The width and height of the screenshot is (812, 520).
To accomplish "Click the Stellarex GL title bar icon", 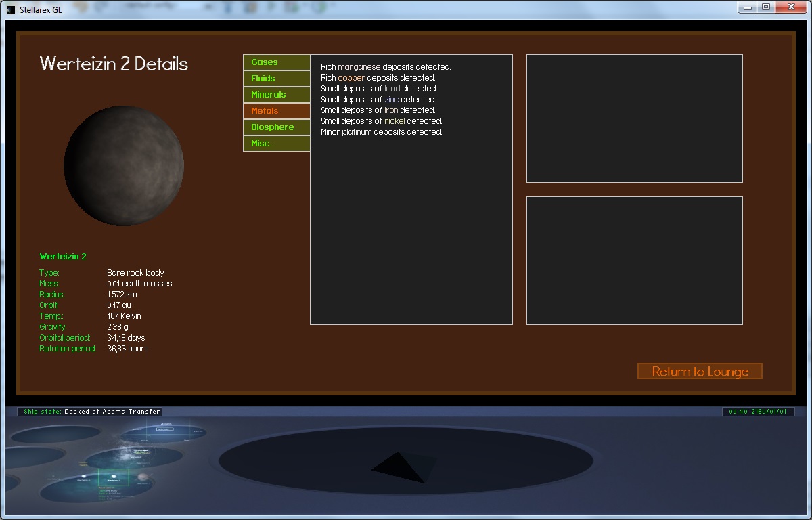I will 10,9.
